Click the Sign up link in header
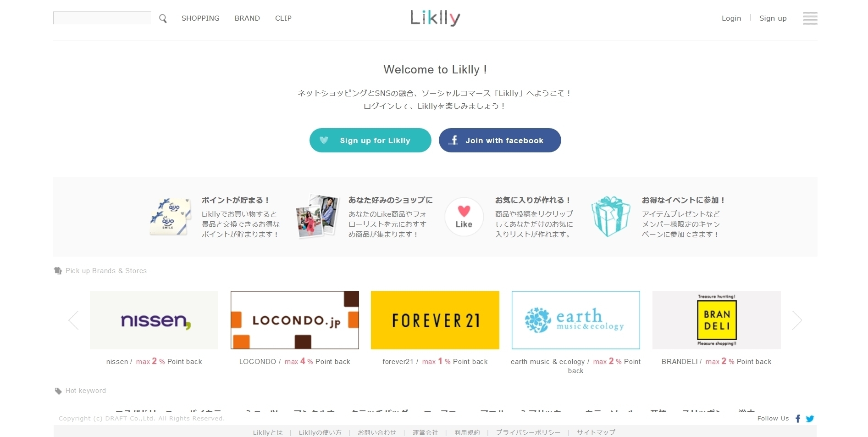This screenshot has width=868, height=437. pyautogui.click(x=773, y=18)
